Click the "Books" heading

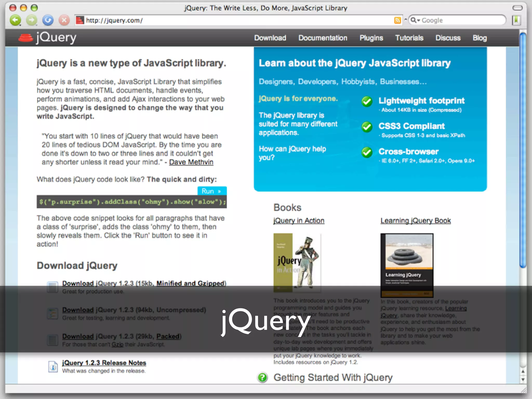[x=287, y=208]
